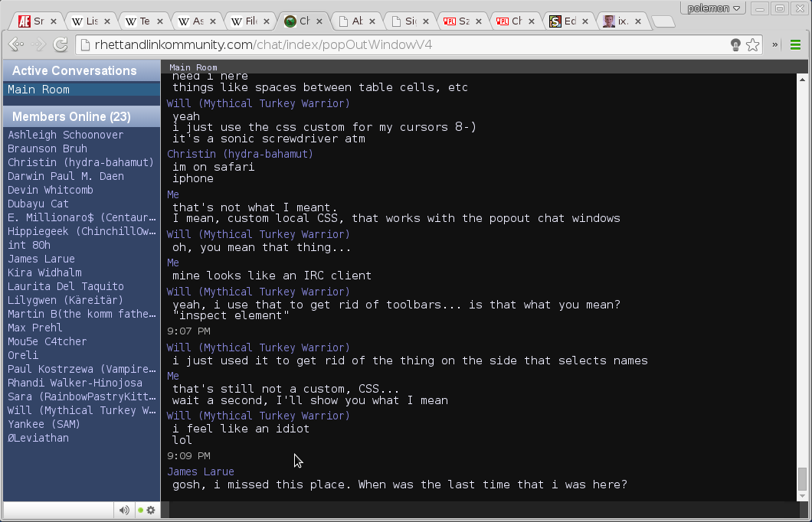Open the polemon user profile dropdown
This screenshot has height=522, width=812.
point(713,8)
